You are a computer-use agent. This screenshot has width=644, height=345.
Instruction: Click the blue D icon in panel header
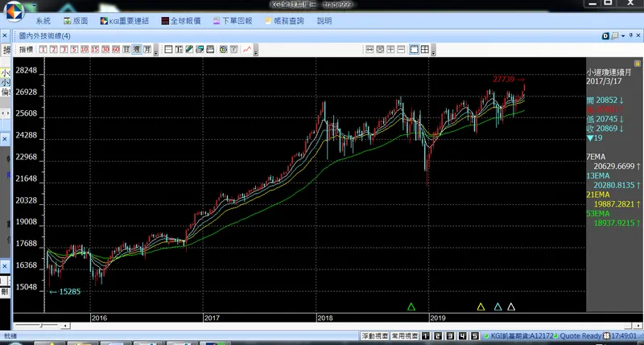[606, 36]
